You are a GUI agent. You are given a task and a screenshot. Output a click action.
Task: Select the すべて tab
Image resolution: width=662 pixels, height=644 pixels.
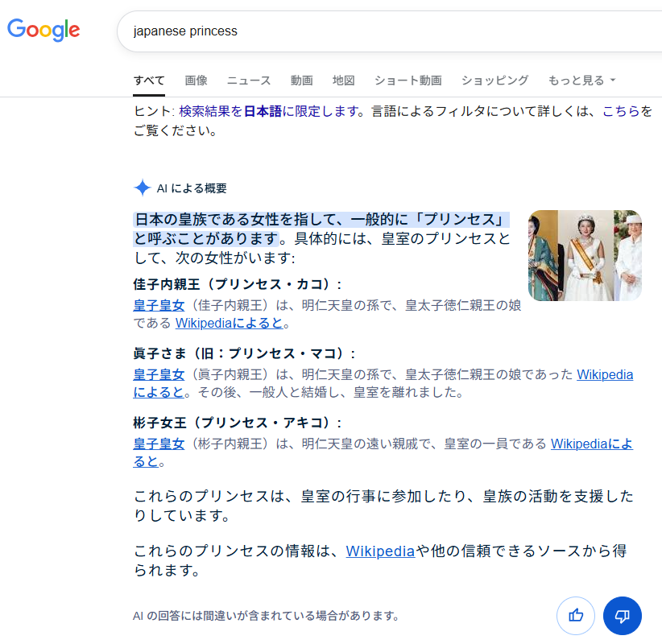[149, 80]
